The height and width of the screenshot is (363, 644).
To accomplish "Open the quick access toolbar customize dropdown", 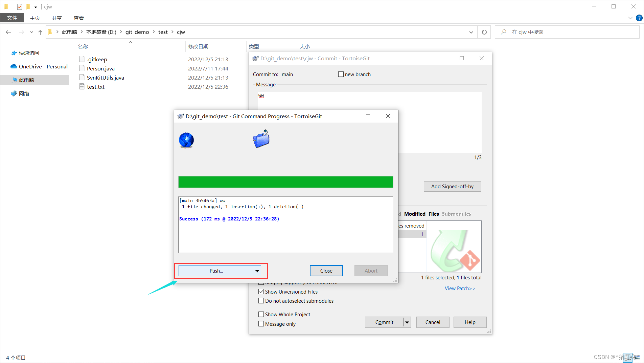I will [x=36, y=7].
